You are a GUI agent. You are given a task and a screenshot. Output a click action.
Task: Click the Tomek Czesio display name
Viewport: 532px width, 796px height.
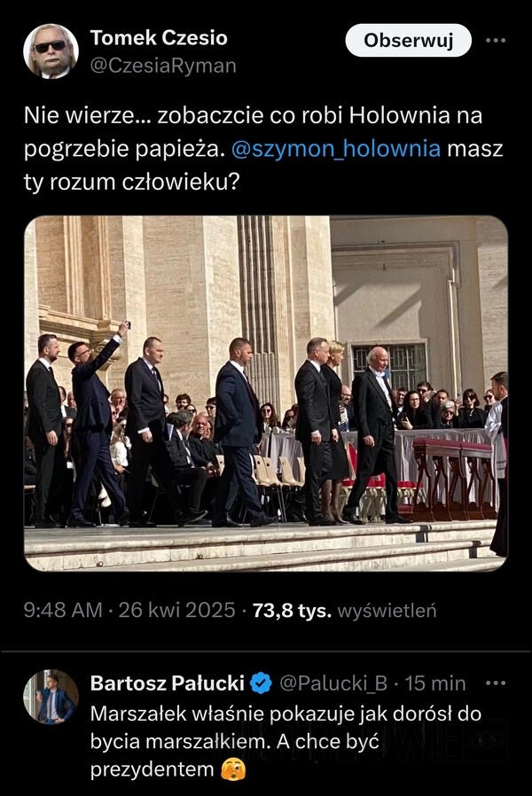pyautogui.click(x=159, y=38)
